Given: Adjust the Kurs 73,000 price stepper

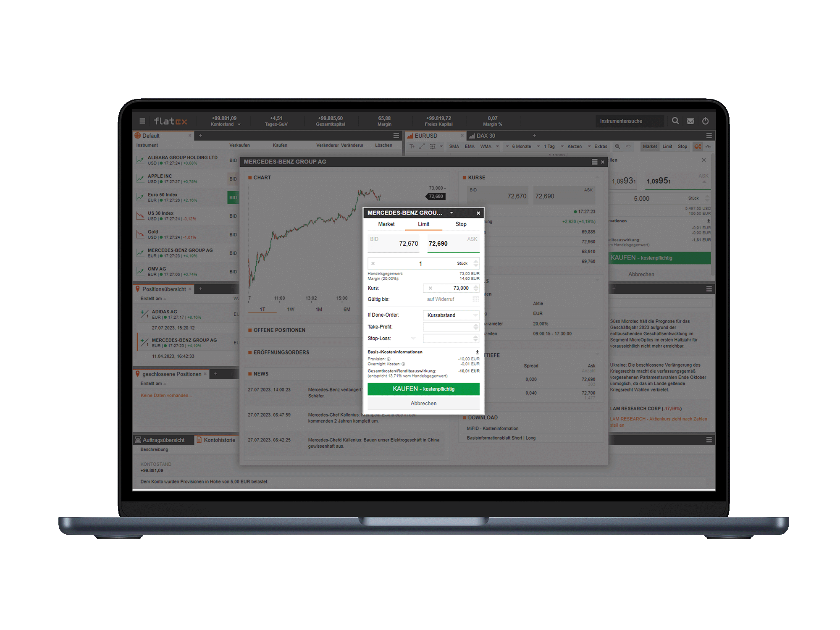Looking at the screenshot, I should (476, 288).
